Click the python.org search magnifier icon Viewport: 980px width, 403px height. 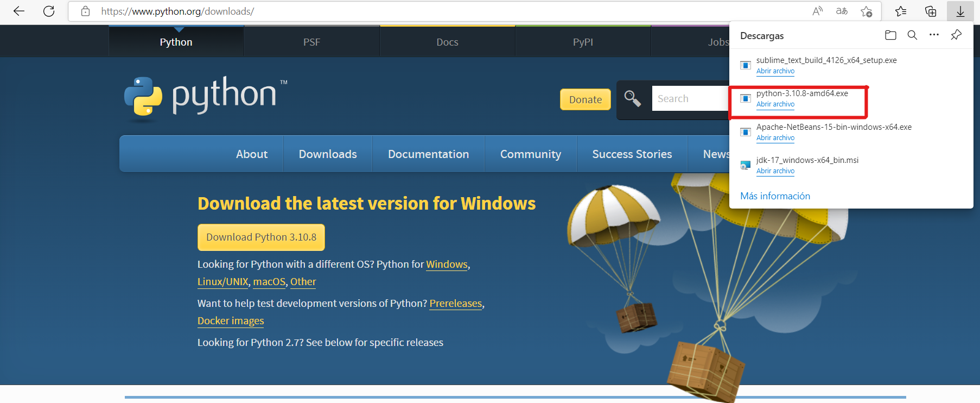pos(633,99)
